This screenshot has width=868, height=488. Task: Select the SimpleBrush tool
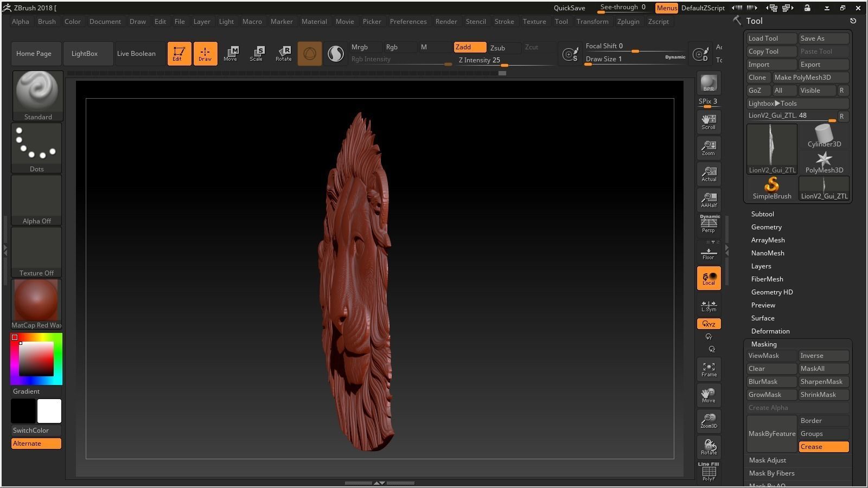(771, 188)
